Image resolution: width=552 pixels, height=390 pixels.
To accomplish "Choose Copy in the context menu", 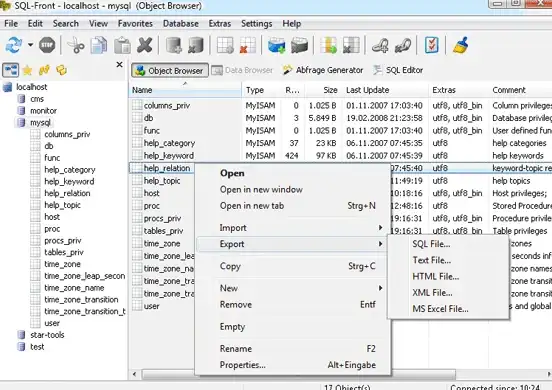I will [293, 266].
